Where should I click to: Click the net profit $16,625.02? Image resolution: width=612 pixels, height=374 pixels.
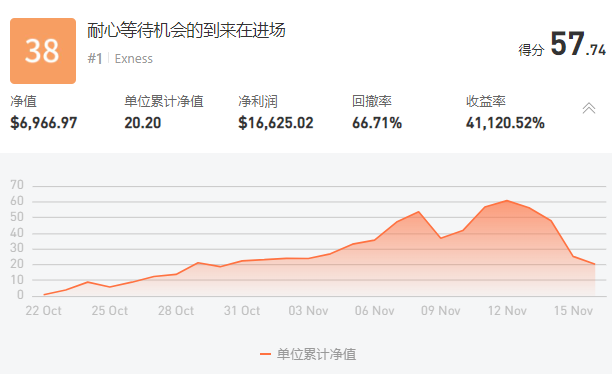276,123
